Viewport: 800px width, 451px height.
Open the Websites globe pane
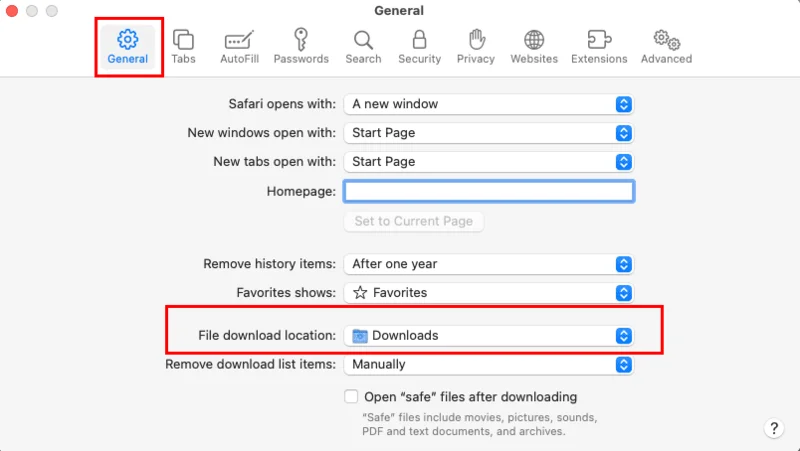pyautogui.click(x=534, y=46)
